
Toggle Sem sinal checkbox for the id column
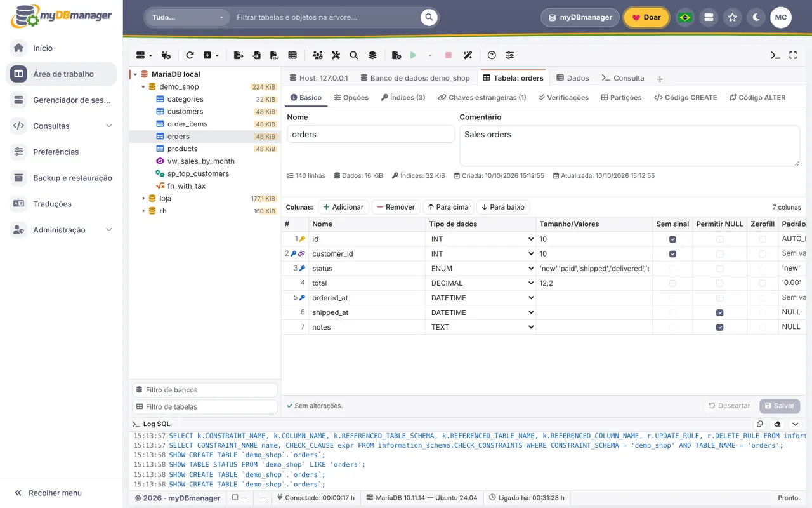point(672,239)
